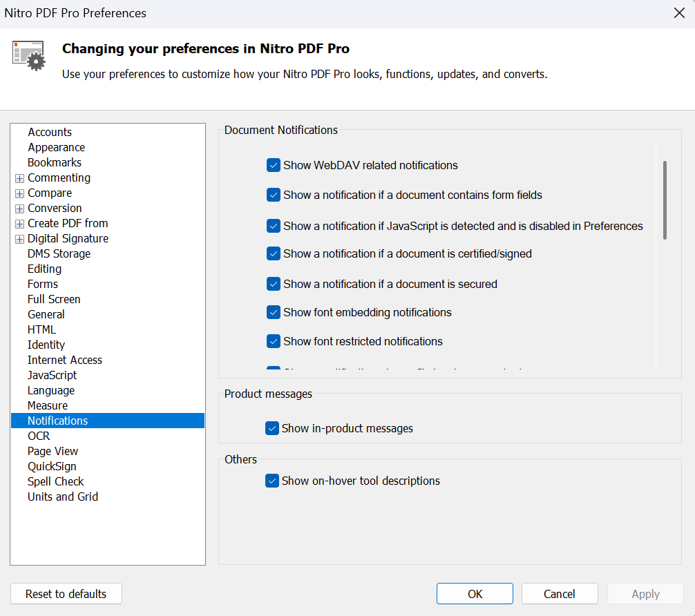Open the Appearance preferences
Screen dimensions: 695x616
tap(56, 147)
